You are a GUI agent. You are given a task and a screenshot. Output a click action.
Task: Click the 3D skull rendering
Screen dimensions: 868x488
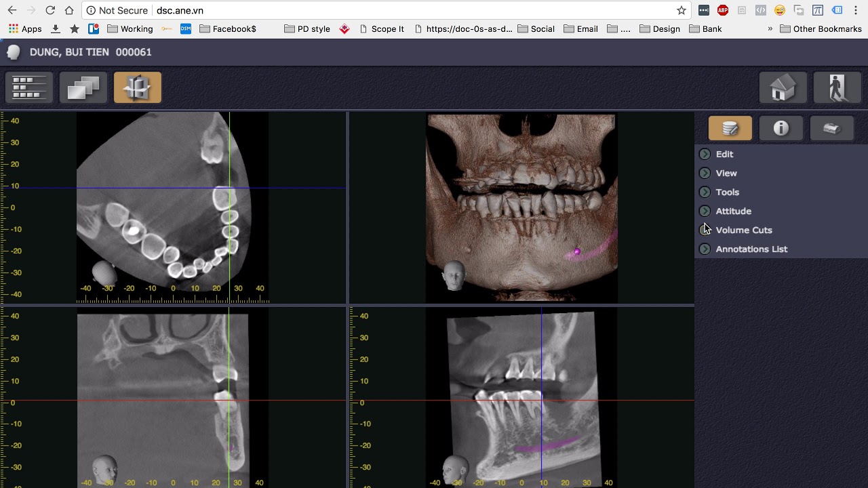(521, 207)
